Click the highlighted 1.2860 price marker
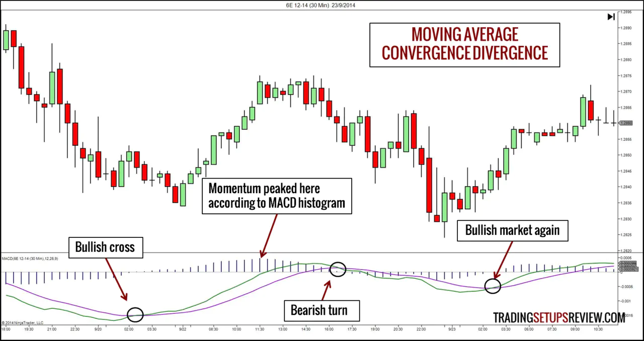Viewport: 644px width, 341px height. coord(625,123)
